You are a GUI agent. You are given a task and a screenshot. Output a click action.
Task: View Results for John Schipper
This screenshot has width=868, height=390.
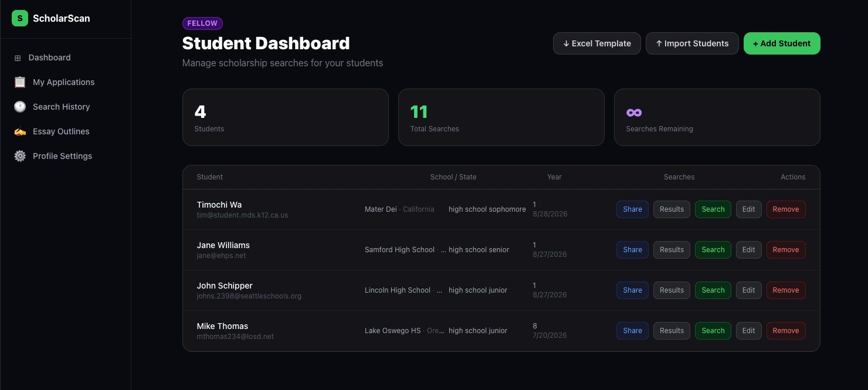672,290
